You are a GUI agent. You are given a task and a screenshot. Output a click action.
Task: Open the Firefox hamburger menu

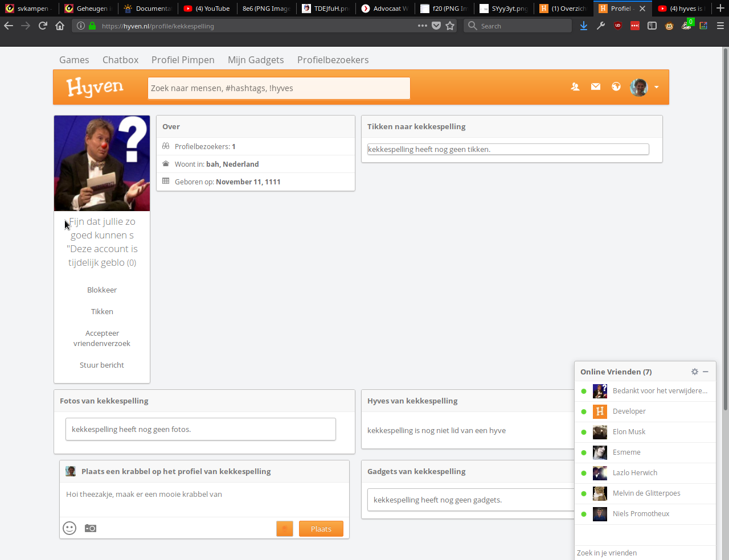click(x=720, y=26)
